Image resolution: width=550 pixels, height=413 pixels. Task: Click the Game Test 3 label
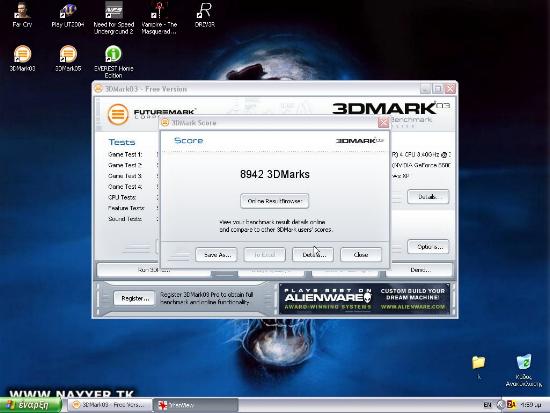125,176
